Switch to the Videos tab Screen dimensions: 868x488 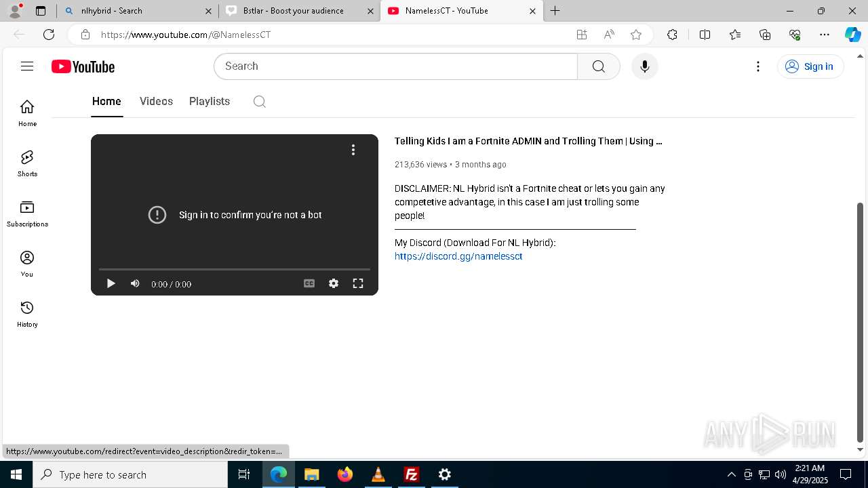point(156,102)
